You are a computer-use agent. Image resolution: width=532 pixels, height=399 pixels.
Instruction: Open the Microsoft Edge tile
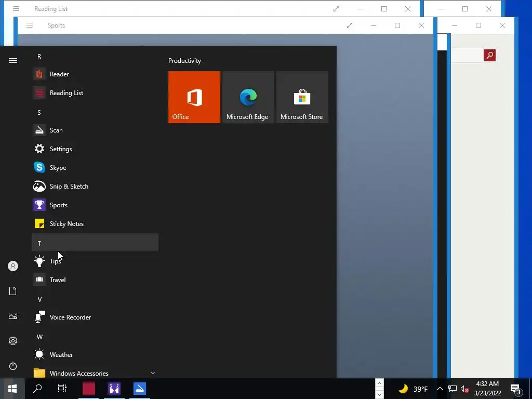[248, 97]
